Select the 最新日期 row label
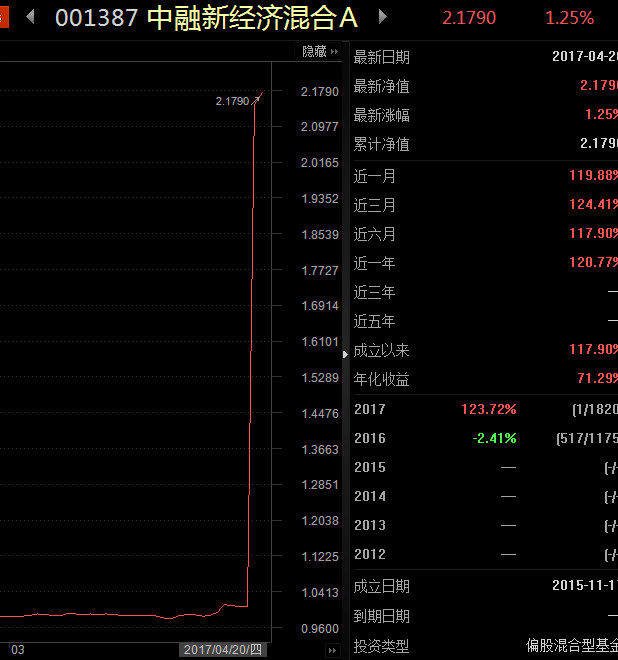618x660 pixels. point(381,57)
